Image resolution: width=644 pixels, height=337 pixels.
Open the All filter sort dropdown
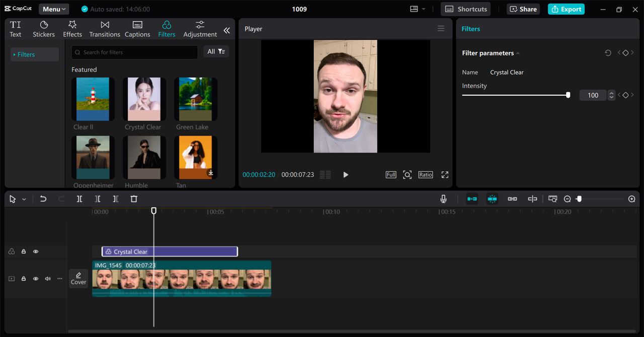tap(216, 51)
